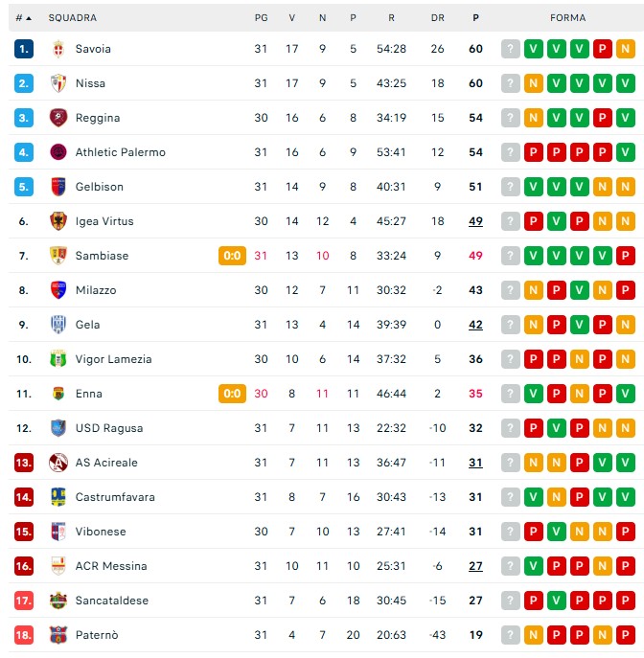Click Igea Virtus underlined points value 49
This screenshot has height=658, width=644.
[475, 221]
